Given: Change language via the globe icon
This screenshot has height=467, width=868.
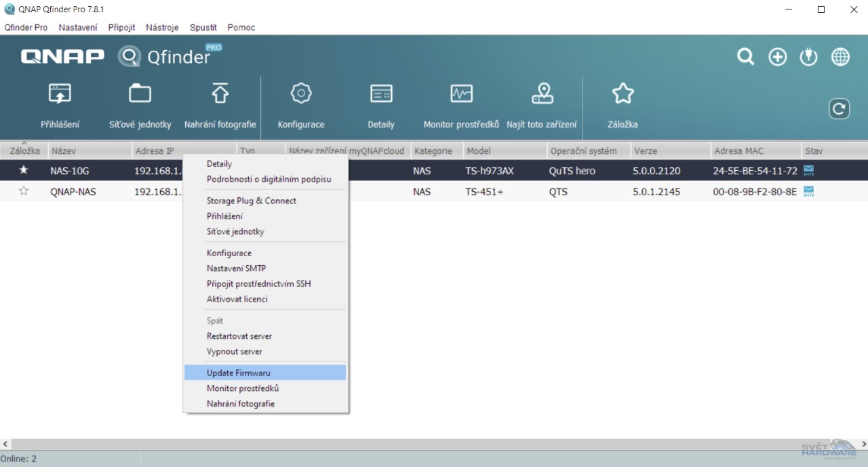Looking at the screenshot, I should (840, 57).
